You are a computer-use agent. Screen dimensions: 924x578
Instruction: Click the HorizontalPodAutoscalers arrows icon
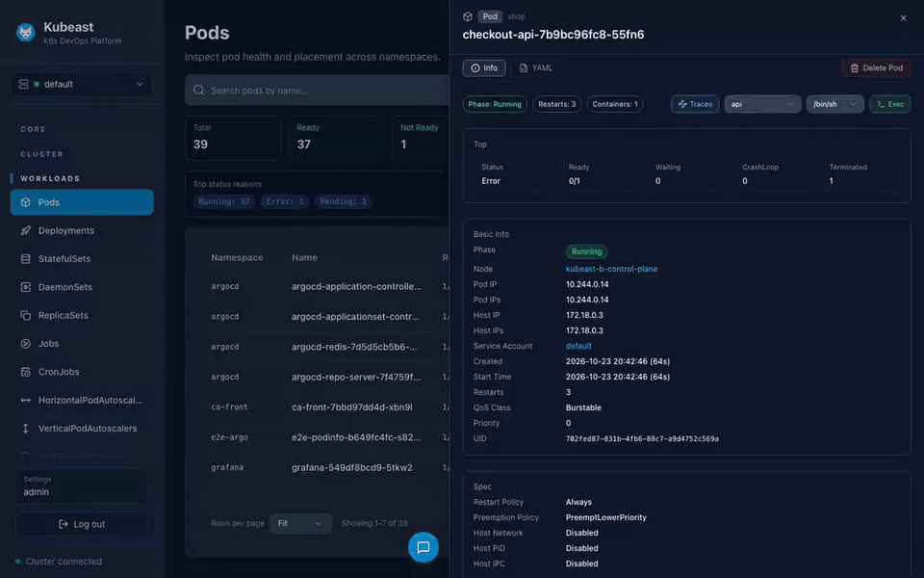pyautogui.click(x=25, y=401)
